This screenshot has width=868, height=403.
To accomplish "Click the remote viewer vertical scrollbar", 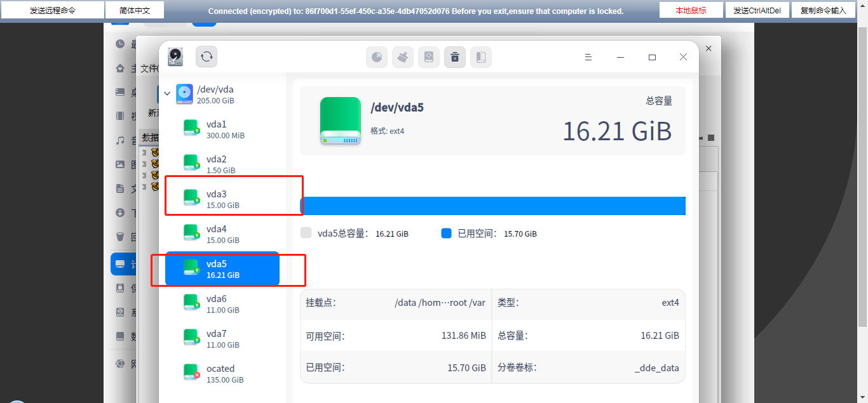I will coord(862,178).
